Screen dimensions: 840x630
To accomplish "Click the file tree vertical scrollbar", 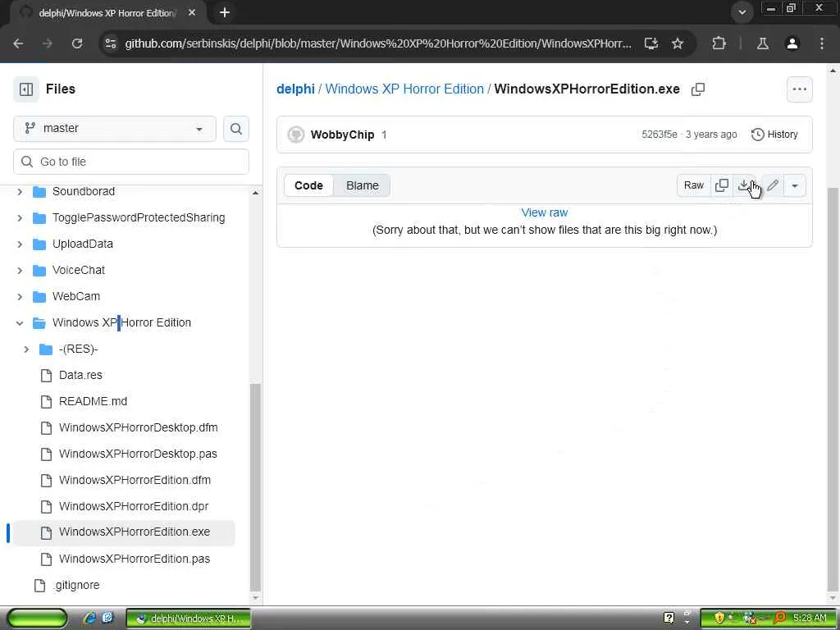I will pos(256,487).
